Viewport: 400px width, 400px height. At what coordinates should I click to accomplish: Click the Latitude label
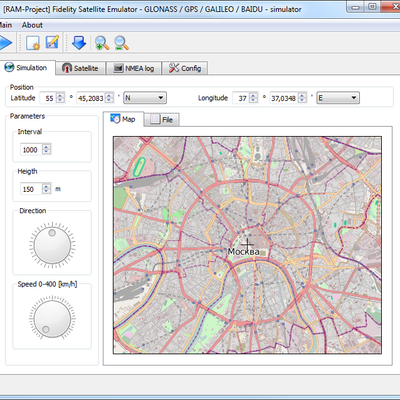point(23,98)
